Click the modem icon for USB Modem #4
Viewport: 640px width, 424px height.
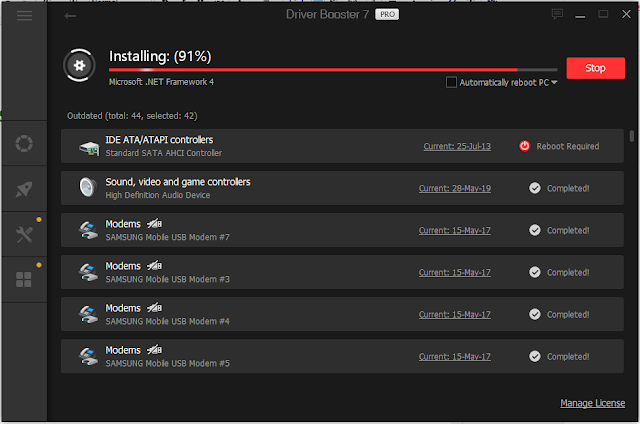pos(88,315)
